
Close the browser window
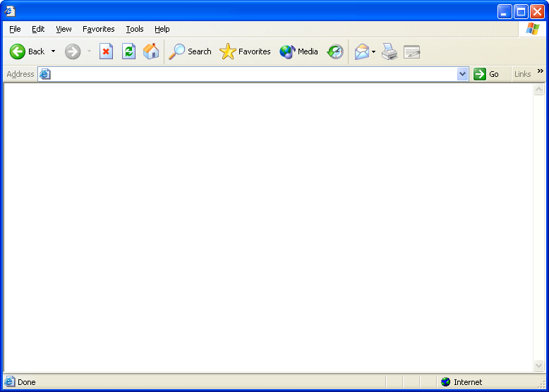point(537,12)
